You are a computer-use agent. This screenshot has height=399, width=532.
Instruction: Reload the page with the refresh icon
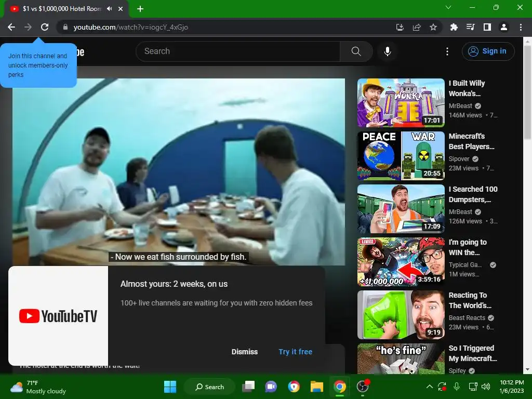tap(45, 27)
